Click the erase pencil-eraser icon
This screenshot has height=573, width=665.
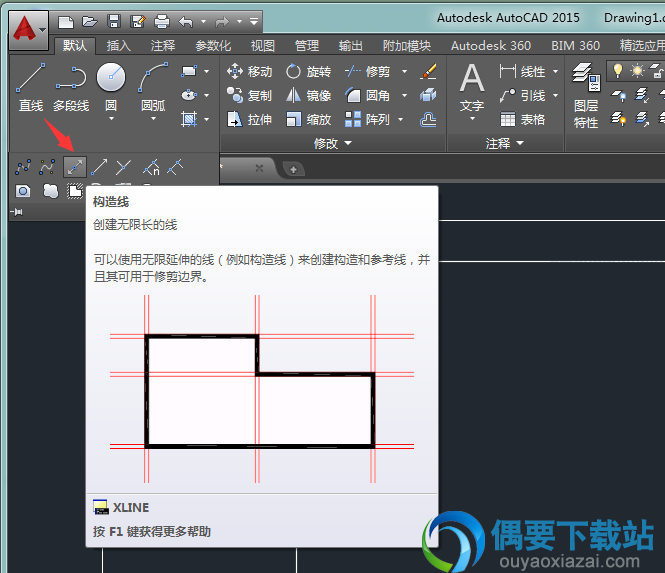click(x=428, y=71)
